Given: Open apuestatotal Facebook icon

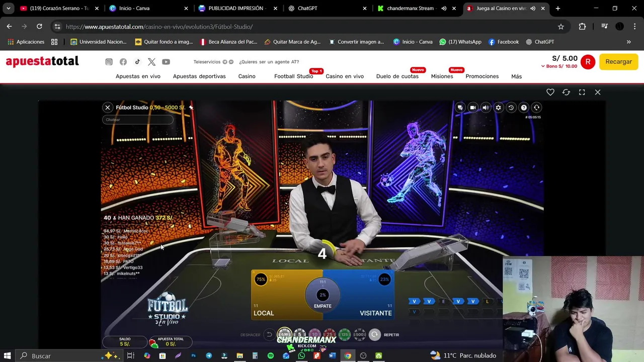Looking at the screenshot, I should [123, 62].
